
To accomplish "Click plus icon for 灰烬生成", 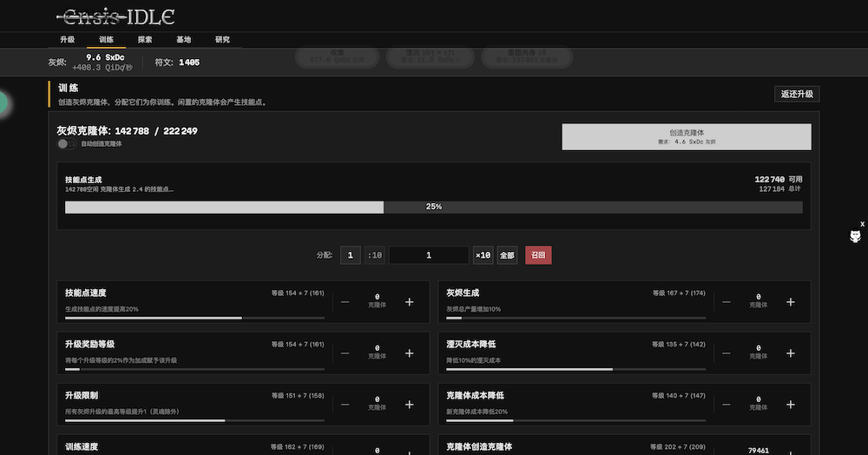I will [790, 302].
